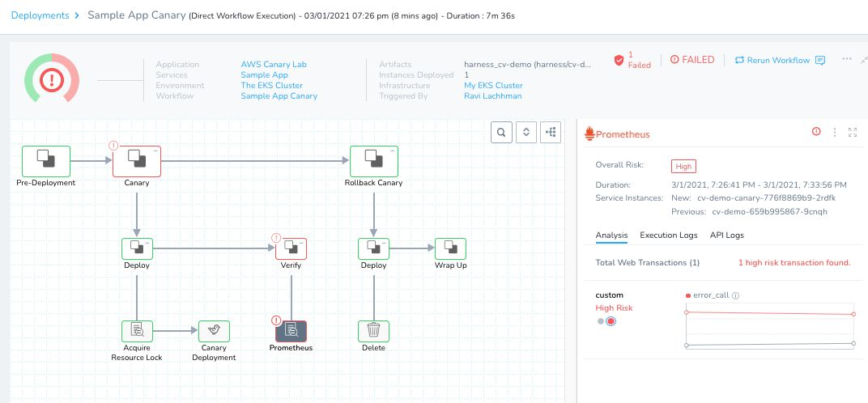Click the Canary Deployment bird icon
Image resolution: width=868 pixels, height=403 pixels.
[x=215, y=331]
